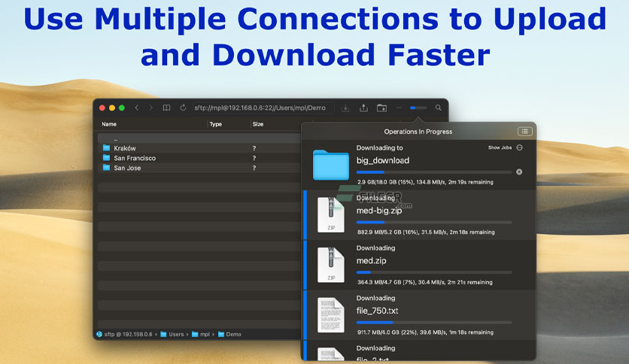Click Show Jobs label

tap(500, 147)
